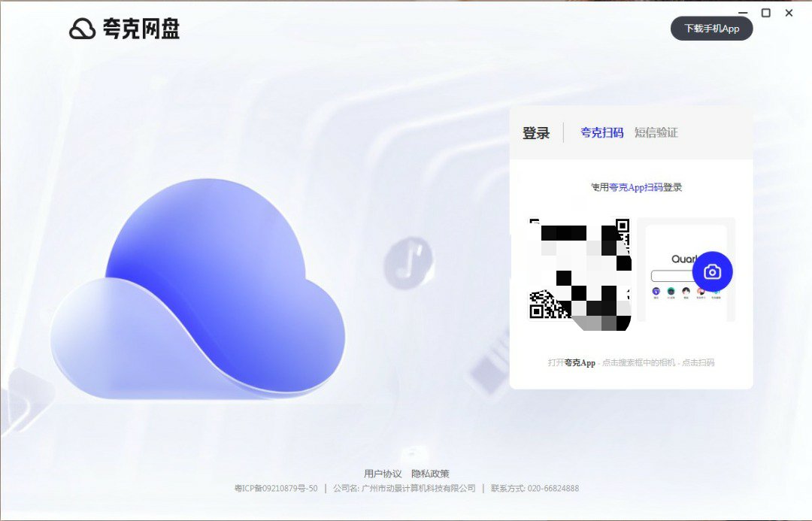Maximize the Quark Netdisk window
The width and height of the screenshot is (812, 521).
(x=766, y=13)
